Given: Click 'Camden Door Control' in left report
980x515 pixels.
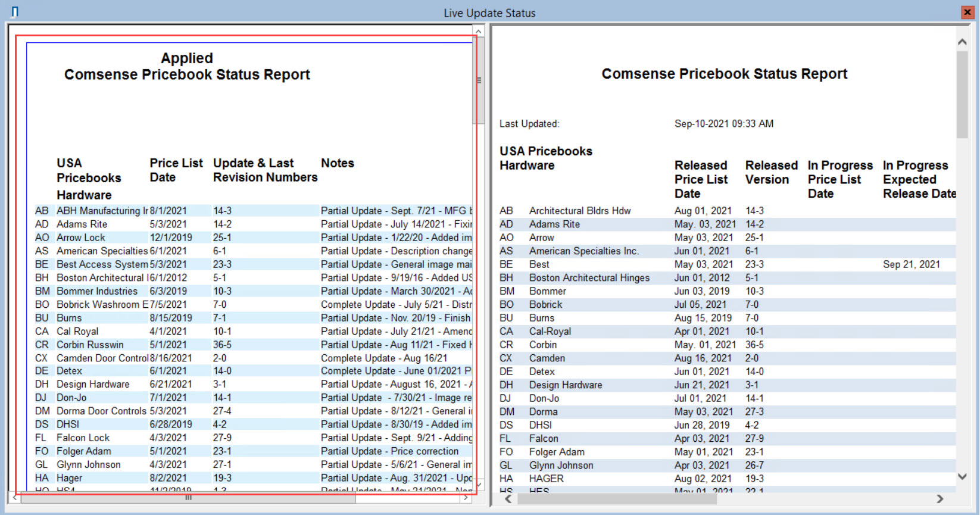Looking at the screenshot, I should (x=102, y=358).
